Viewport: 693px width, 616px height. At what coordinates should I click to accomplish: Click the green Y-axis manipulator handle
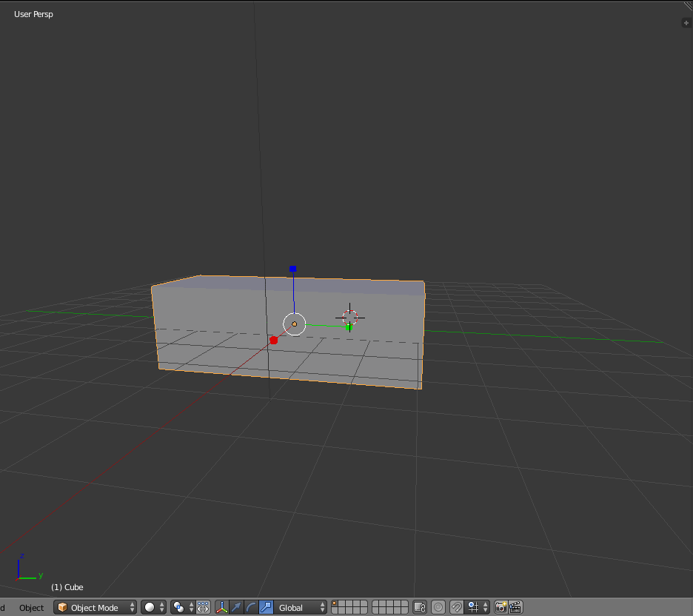tap(349, 327)
